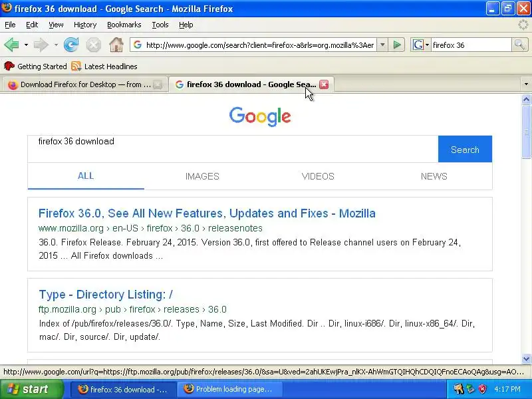
Task: Click the Google page search input field
Action: (x=233, y=149)
